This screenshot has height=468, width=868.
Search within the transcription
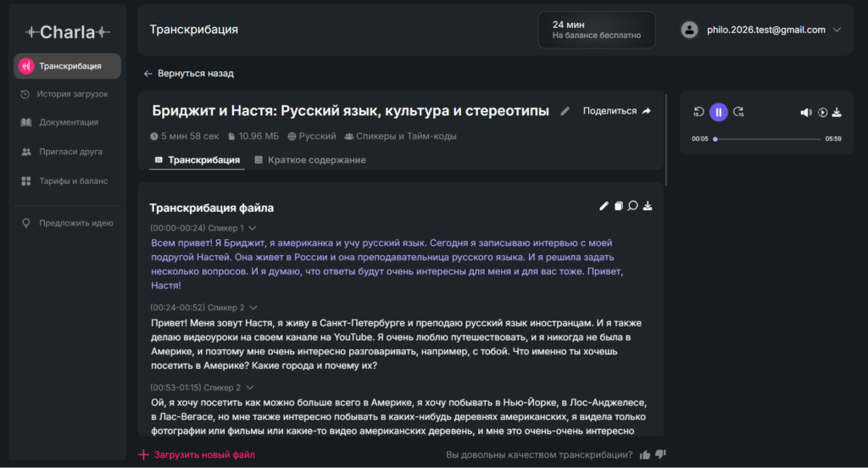(x=632, y=206)
